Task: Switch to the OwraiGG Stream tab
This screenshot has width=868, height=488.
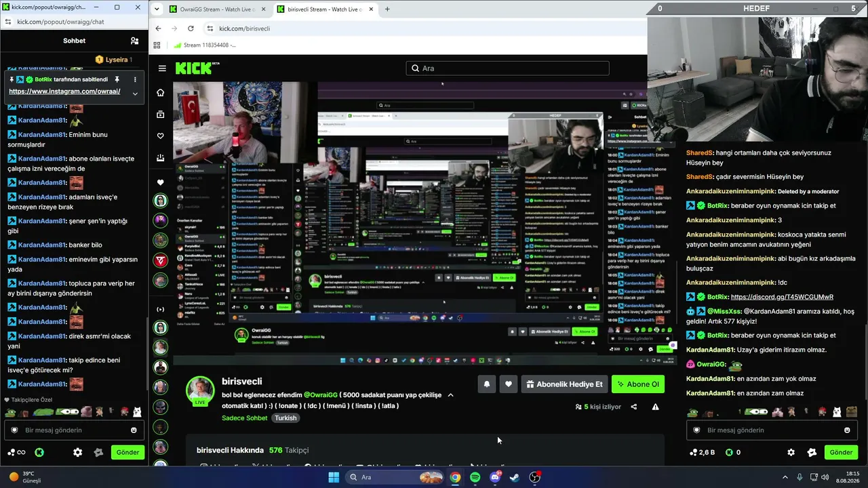Action: (x=217, y=9)
